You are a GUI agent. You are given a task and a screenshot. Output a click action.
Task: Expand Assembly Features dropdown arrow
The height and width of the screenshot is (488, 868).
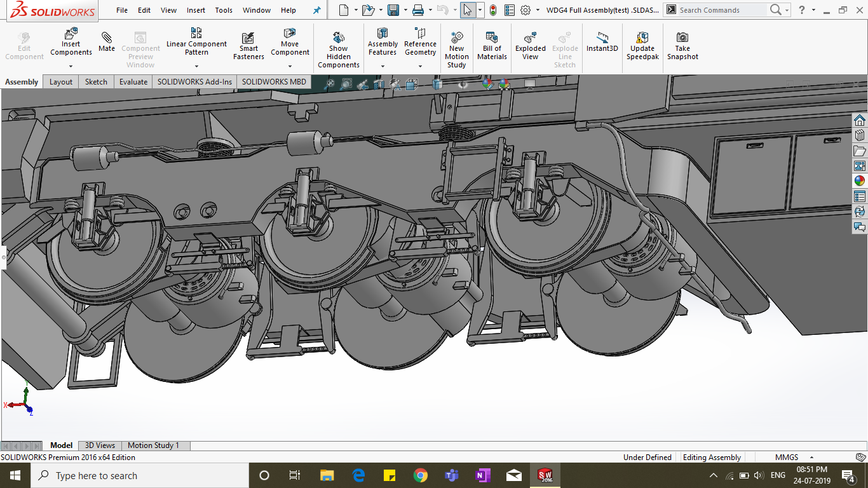pos(383,66)
